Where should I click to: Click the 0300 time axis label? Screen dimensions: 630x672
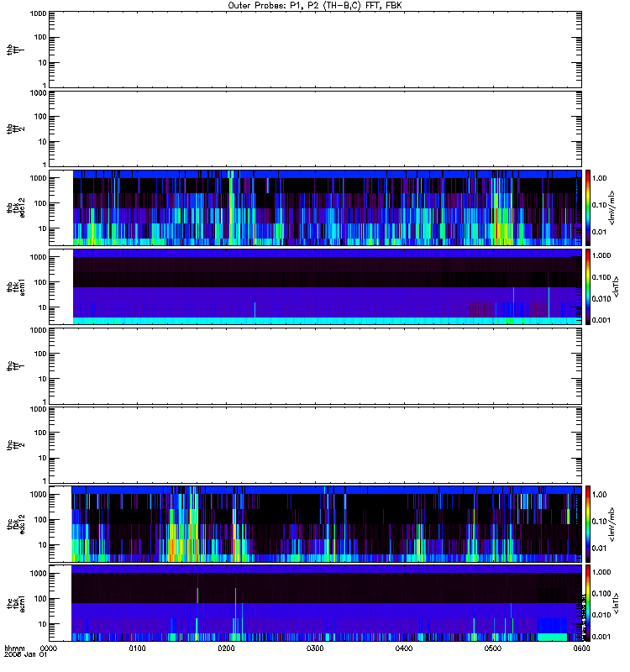pyautogui.click(x=315, y=648)
